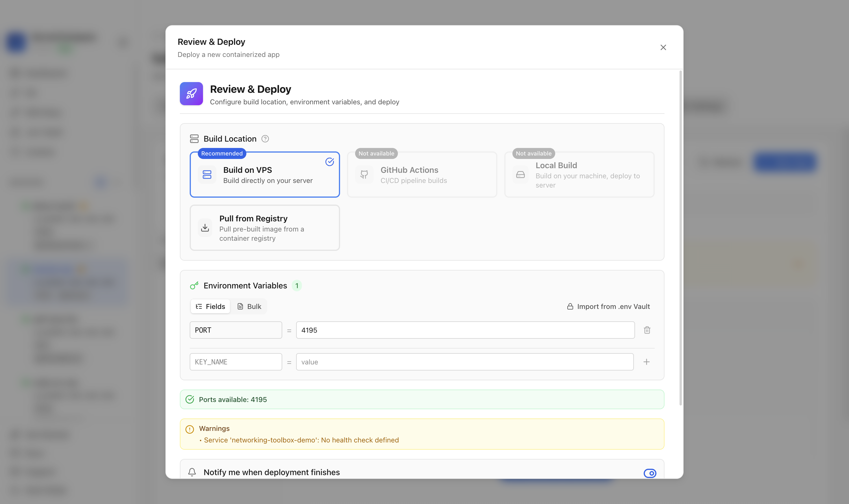The width and height of the screenshot is (849, 504).
Task: Switch to the Bulk tab
Action: coord(249,306)
